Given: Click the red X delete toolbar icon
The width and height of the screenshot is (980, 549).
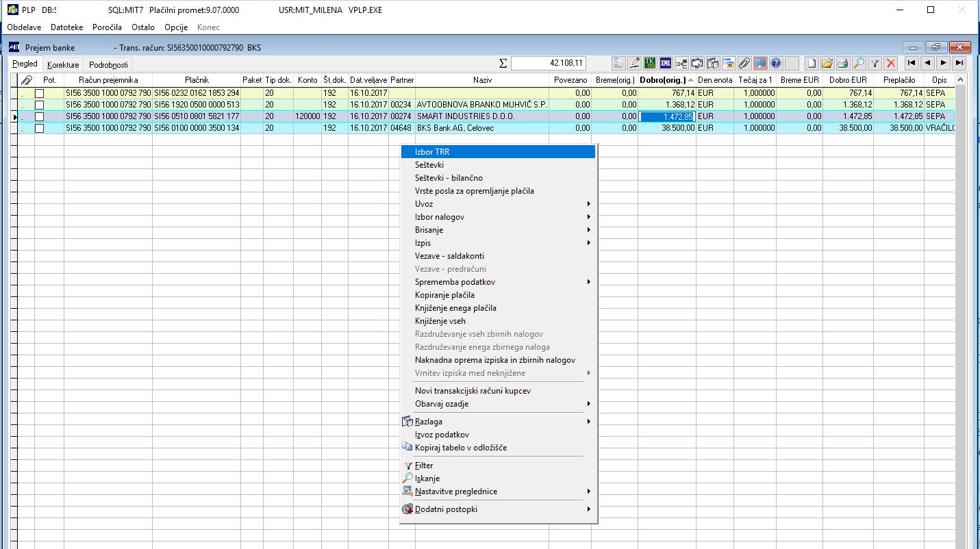Looking at the screenshot, I should coord(890,63).
